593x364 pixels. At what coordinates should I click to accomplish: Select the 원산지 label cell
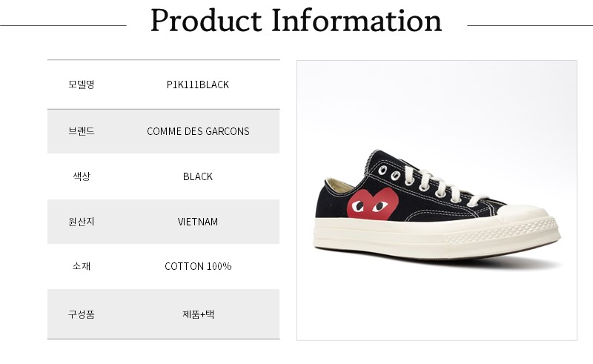pos(82,222)
